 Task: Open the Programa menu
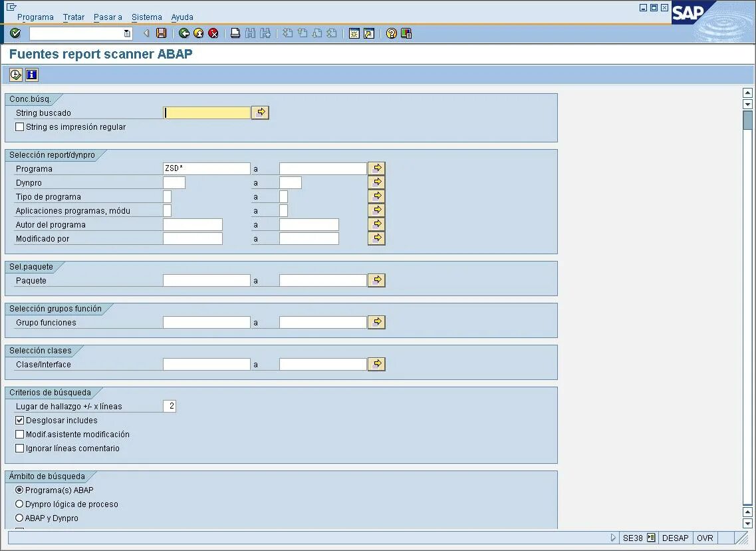[x=35, y=17]
